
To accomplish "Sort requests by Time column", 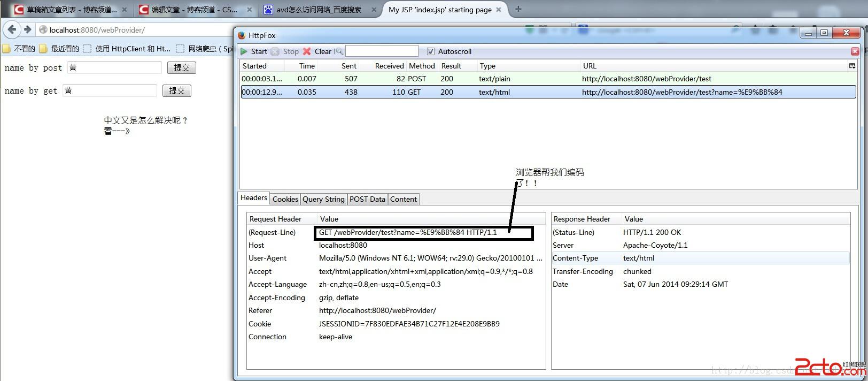I will click(301, 66).
